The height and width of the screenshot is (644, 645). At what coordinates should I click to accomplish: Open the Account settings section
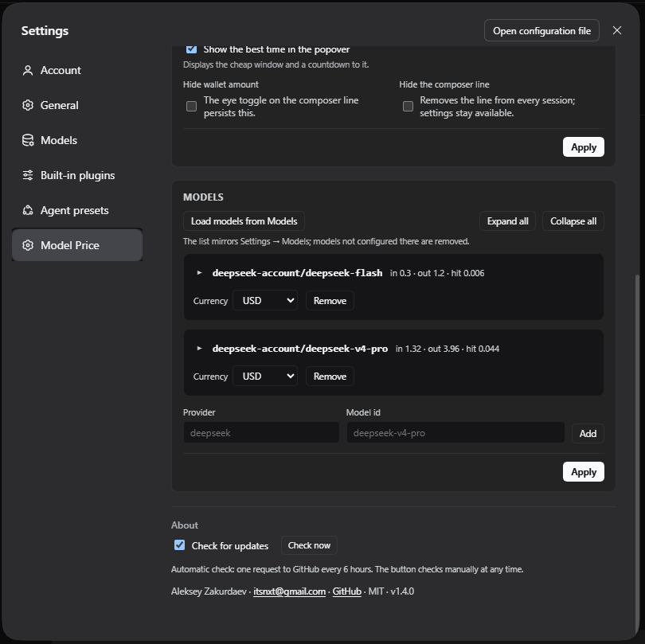pyautogui.click(x=77, y=70)
